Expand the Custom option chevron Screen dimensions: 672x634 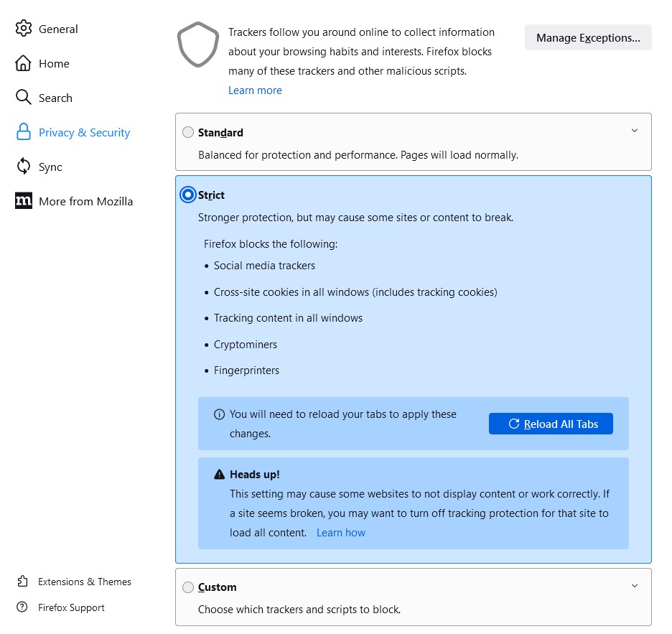pyautogui.click(x=634, y=586)
